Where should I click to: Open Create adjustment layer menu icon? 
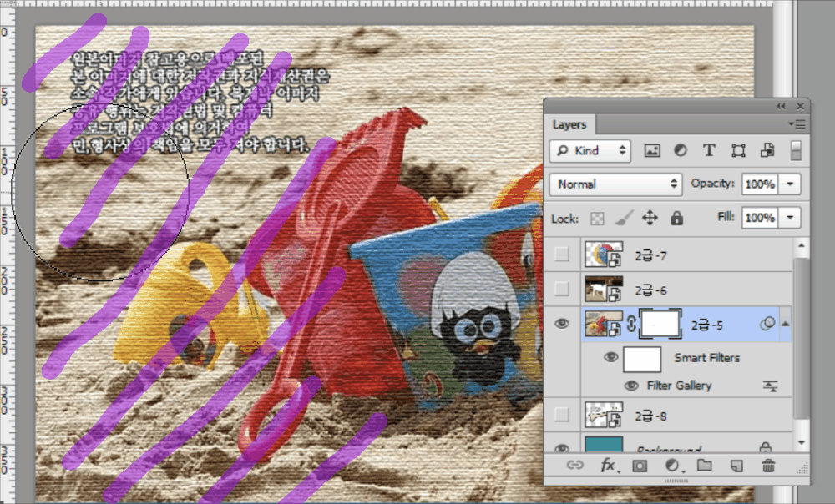(x=672, y=466)
